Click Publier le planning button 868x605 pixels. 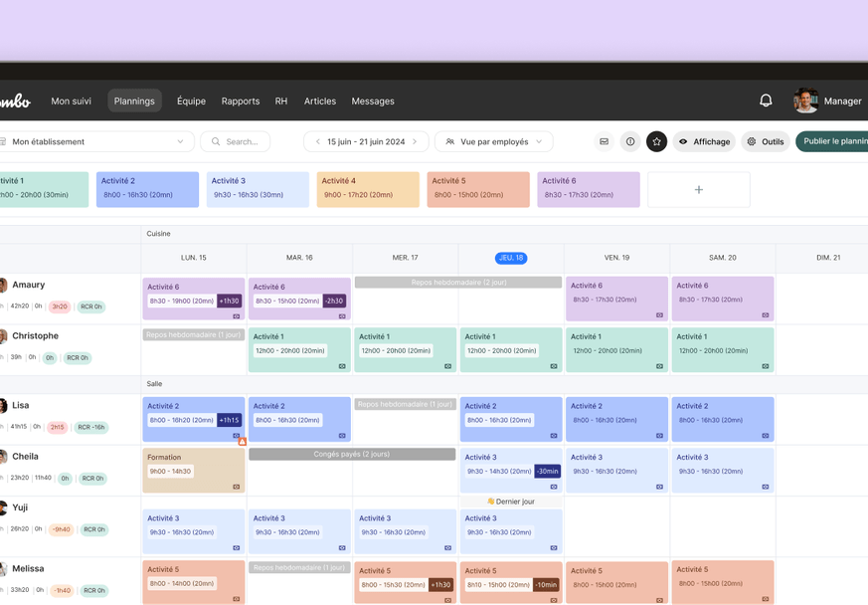833,141
